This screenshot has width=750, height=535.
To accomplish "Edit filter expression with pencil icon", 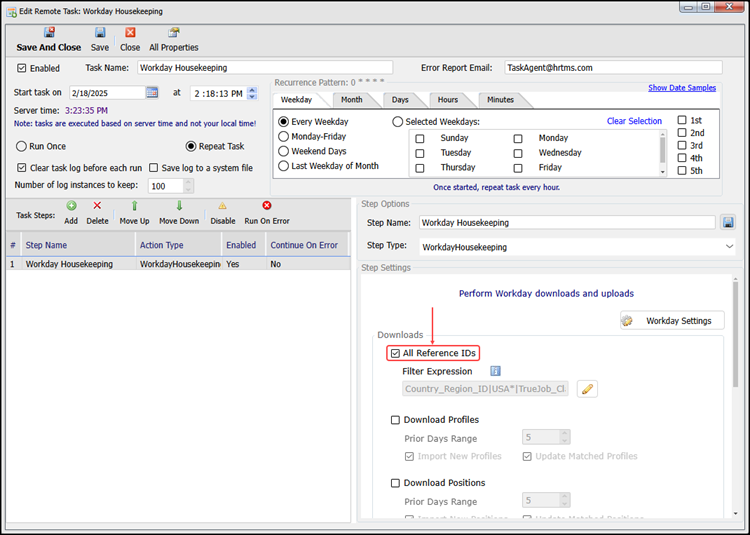I will coord(587,389).
